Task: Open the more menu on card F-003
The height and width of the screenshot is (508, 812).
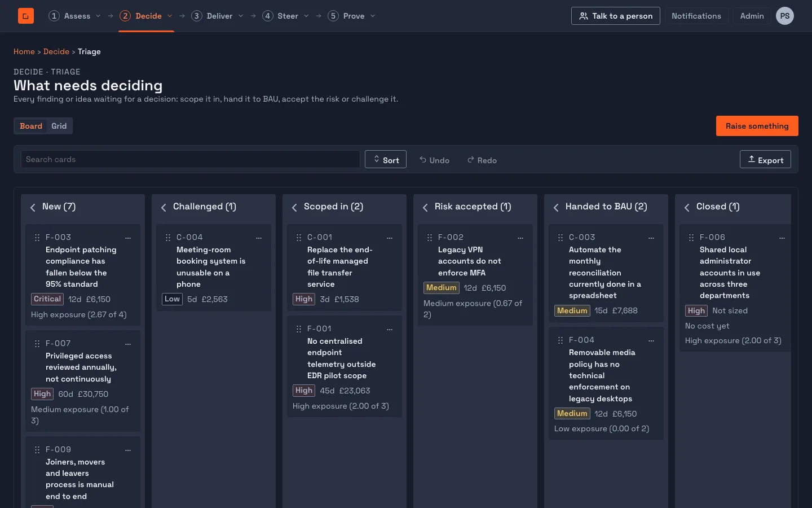Action: click(128, 238)
